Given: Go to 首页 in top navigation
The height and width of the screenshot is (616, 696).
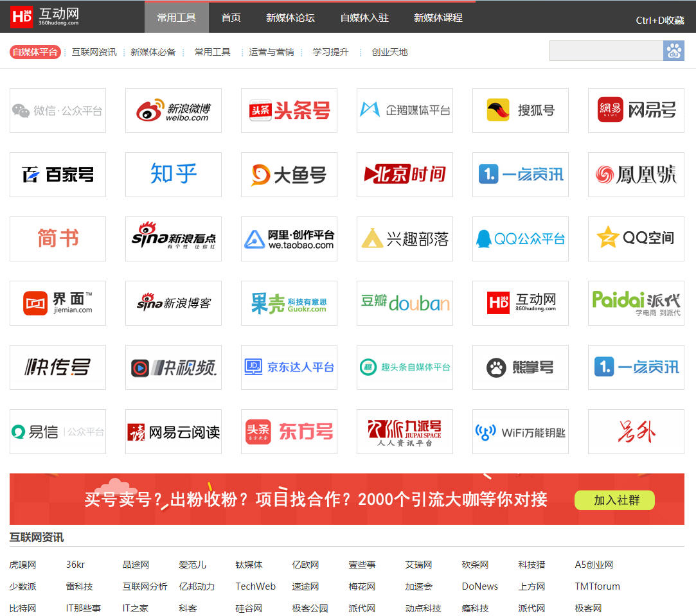Looking at the screenshot, I should pos(231,17).
